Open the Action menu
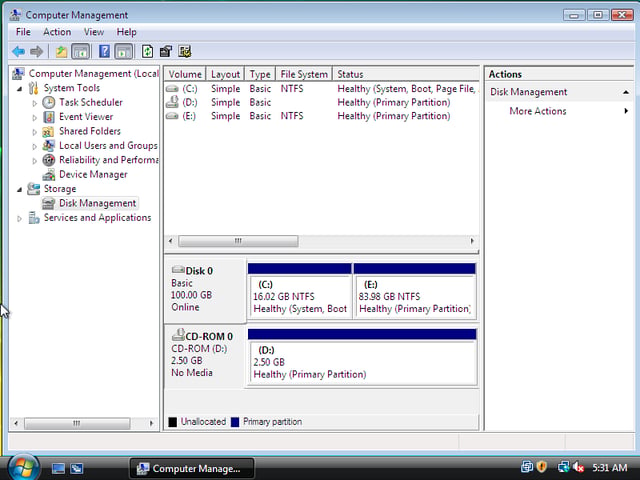The height and width of the screenshot is (480, 640). click(x=57, y=32)
